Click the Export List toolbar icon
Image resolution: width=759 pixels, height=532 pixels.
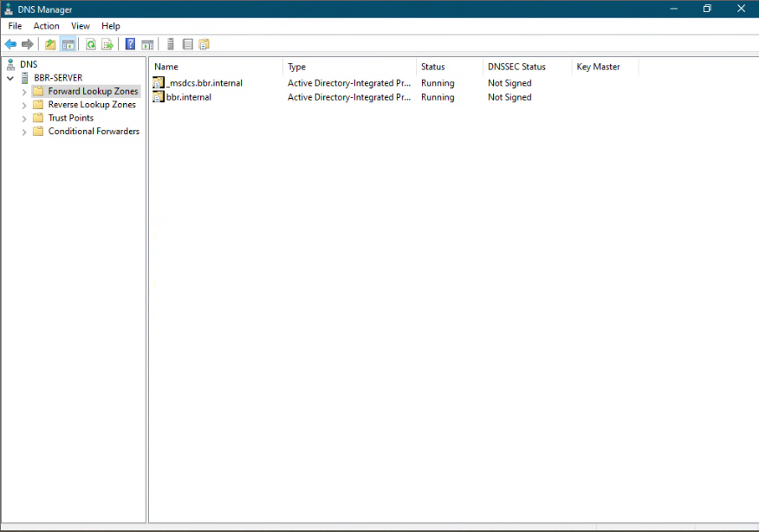(x=107, y=44)
